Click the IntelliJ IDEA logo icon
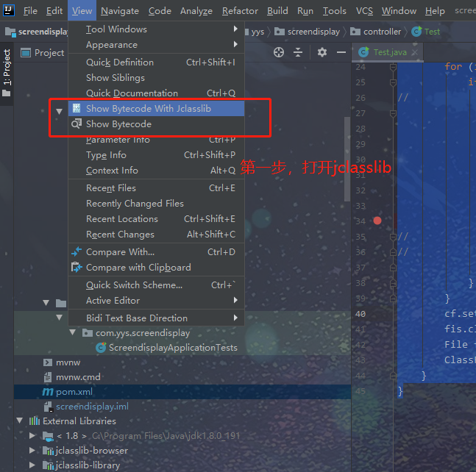This screenshot has height=472, width=476. (9, 10)
